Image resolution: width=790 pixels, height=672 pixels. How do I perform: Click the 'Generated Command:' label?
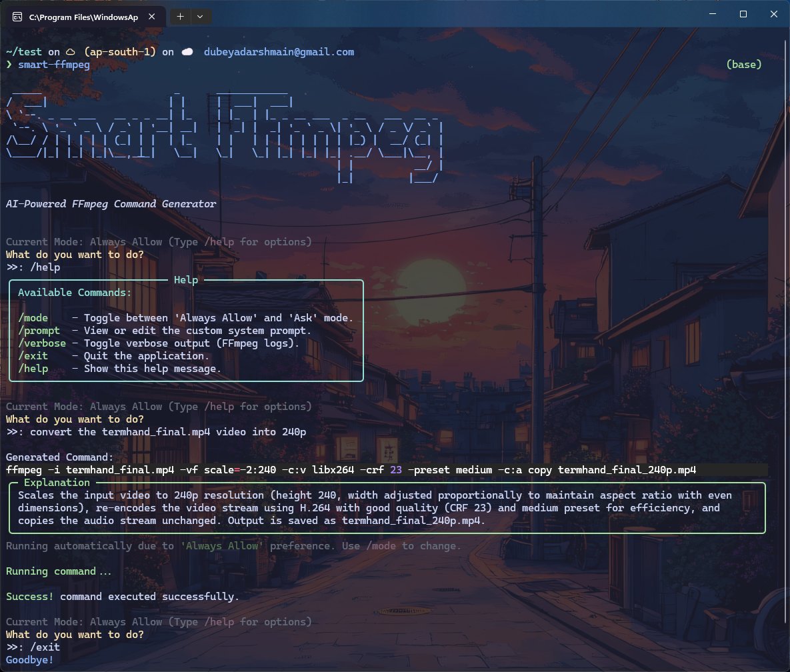click(x=60, y=457)
